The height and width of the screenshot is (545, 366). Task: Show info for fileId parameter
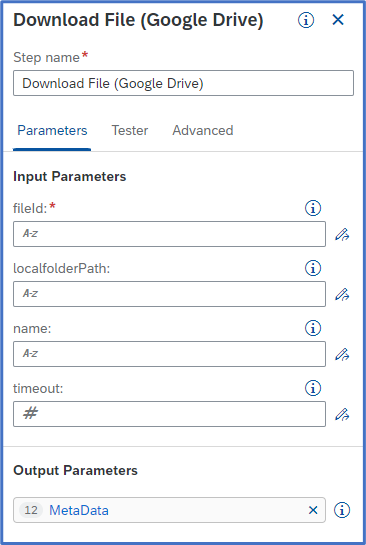[x=313, y=208]
